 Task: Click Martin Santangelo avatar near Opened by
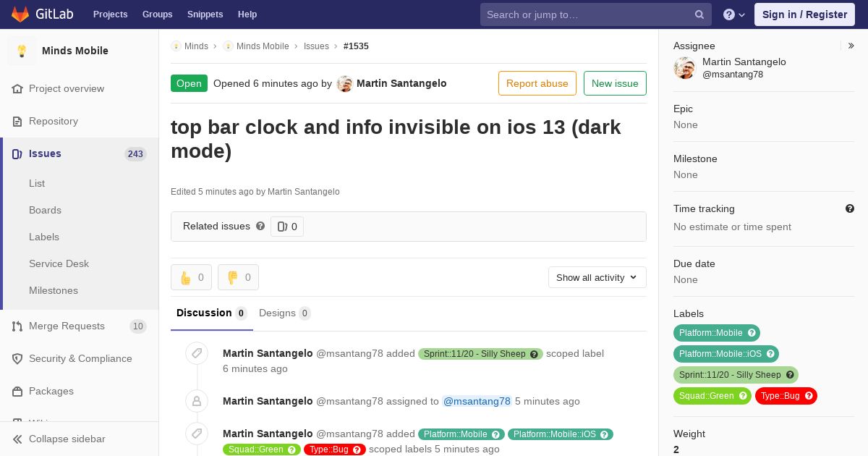(345, 84)
